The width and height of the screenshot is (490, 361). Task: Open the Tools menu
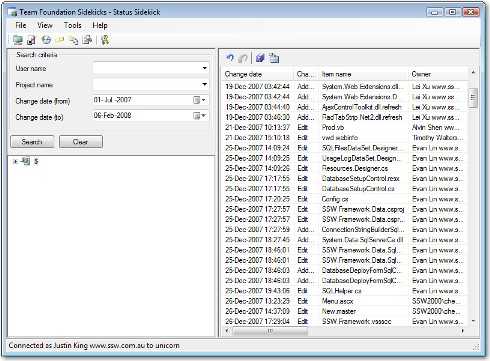point(72,25)
